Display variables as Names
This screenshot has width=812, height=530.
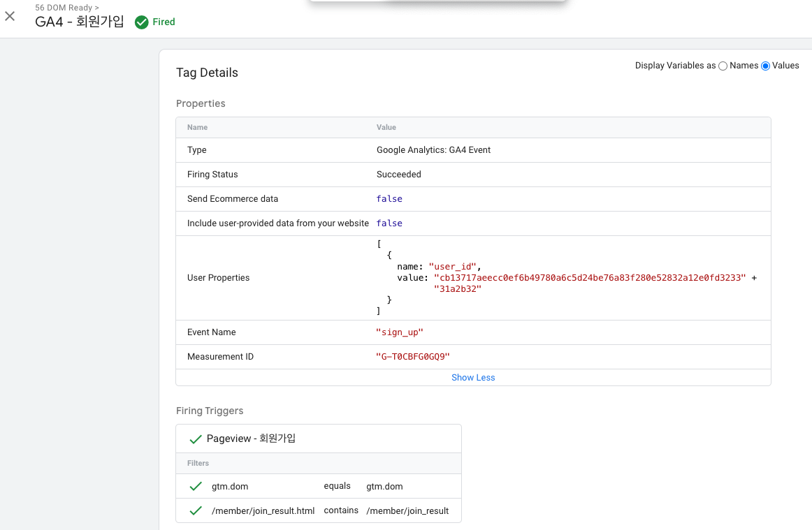[723, 66]
